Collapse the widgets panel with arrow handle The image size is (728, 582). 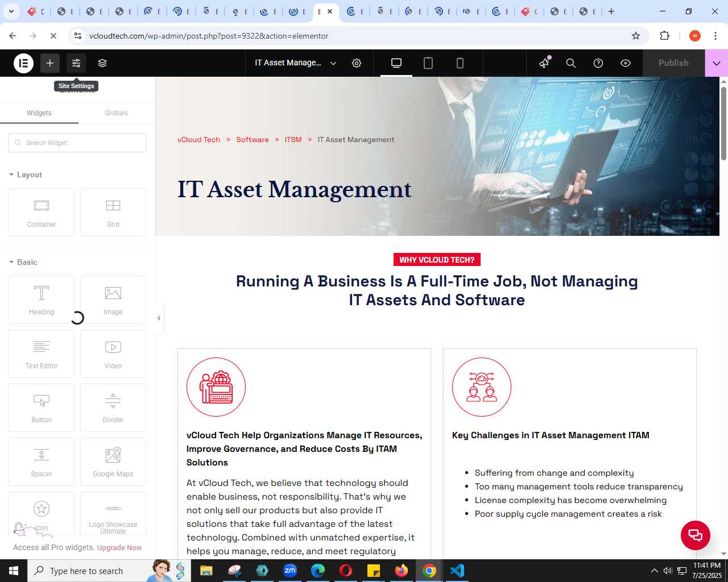click(159, 318)
